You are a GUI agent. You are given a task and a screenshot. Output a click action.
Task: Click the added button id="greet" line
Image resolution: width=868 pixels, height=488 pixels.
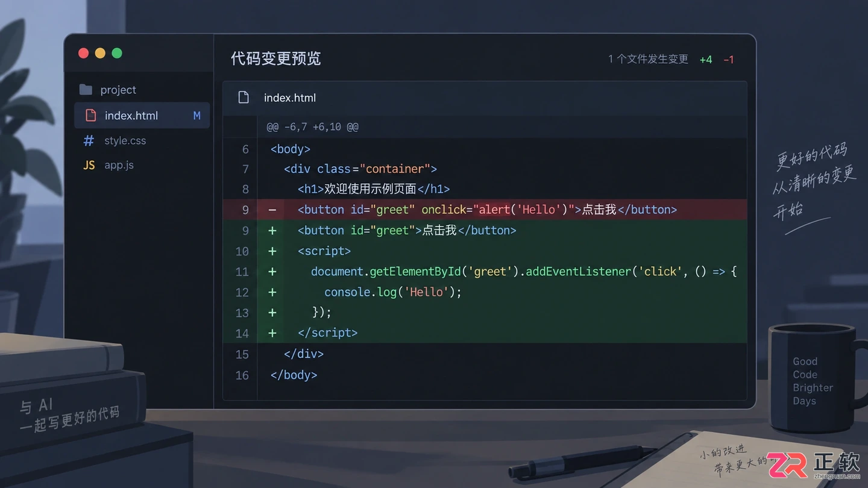coord(485,230)
